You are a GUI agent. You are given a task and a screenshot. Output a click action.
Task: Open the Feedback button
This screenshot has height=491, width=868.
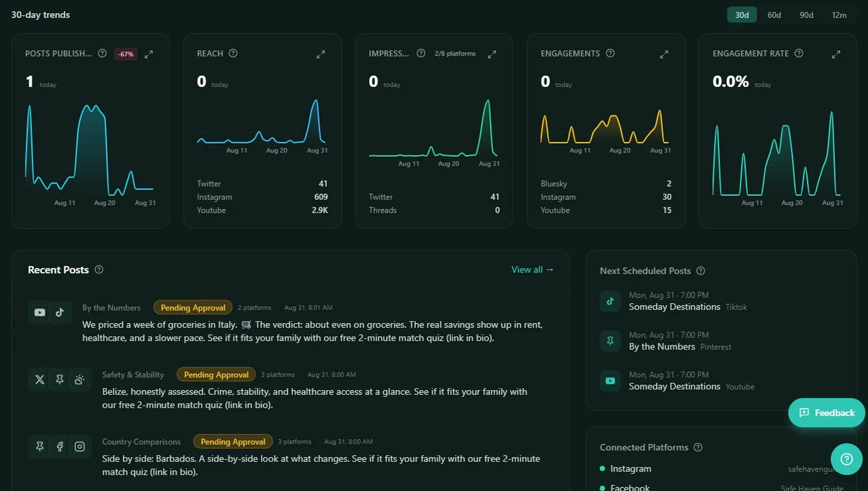[826, 413]
